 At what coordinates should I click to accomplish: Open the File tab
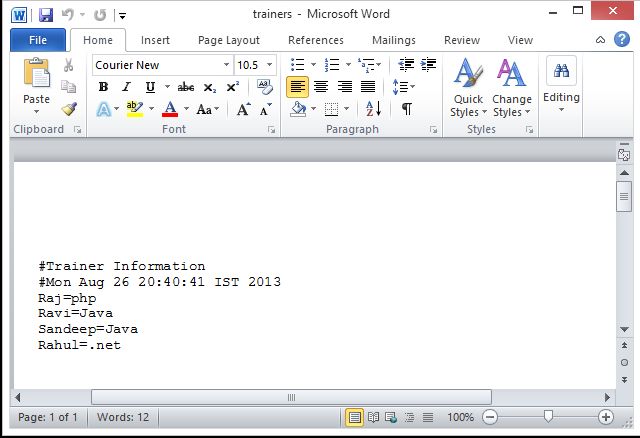38,40
